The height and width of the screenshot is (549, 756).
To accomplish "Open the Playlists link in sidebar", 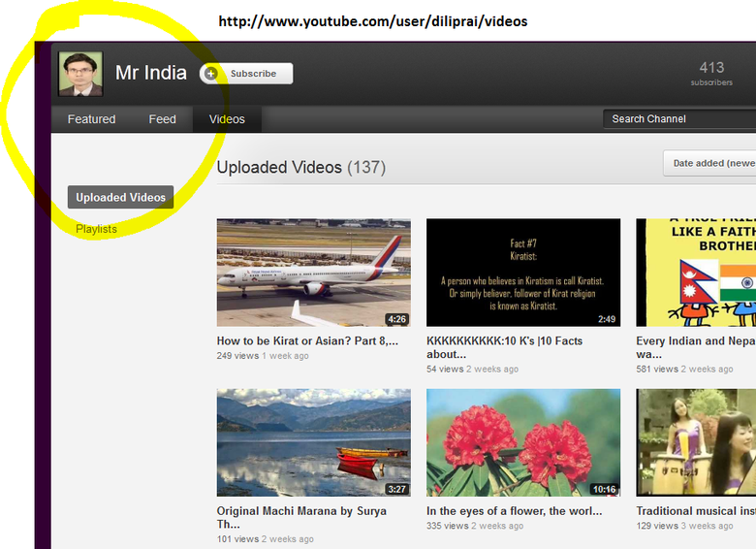I will (x=96, y=229).
